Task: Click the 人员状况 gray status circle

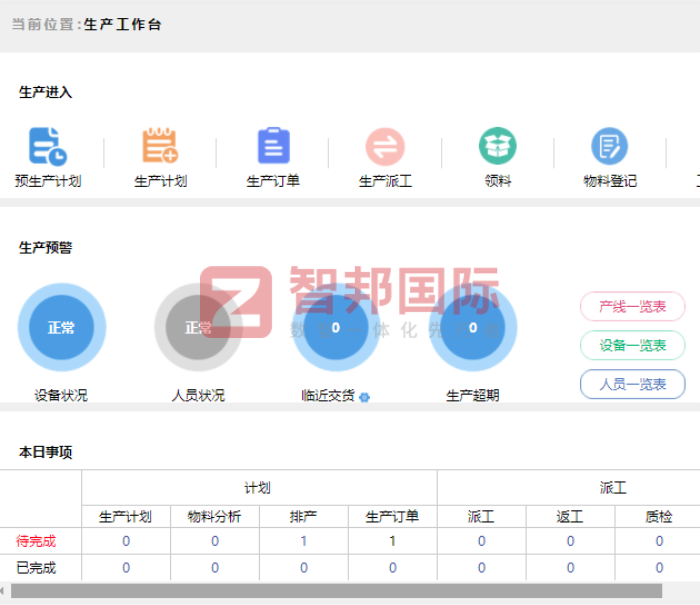Action: [x=198, y=328]
